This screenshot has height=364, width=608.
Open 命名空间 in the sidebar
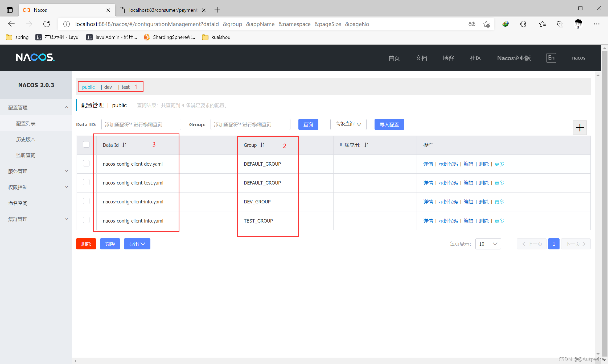(18, 203)
